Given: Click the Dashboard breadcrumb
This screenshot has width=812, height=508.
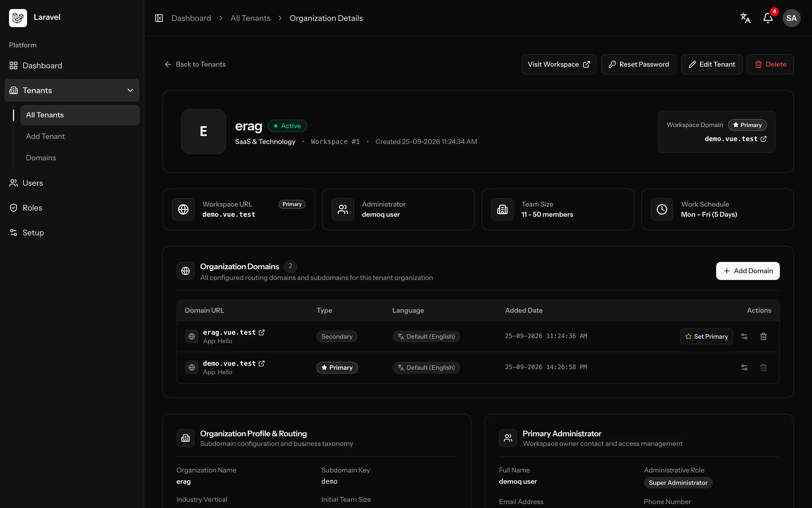Looking at the screenshot, I should (191, 18).
